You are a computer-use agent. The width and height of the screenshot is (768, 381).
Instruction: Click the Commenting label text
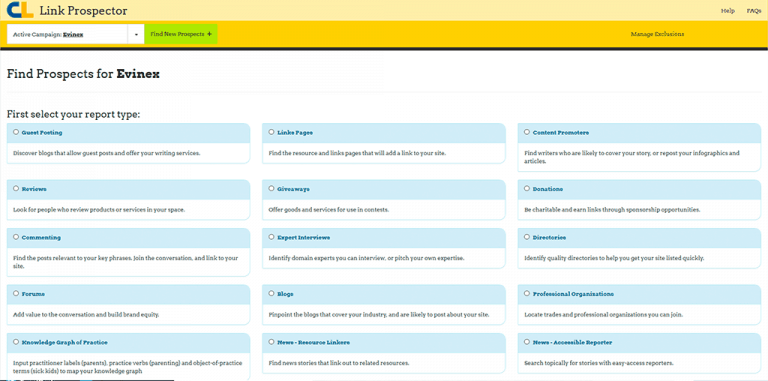click(41, 238)
